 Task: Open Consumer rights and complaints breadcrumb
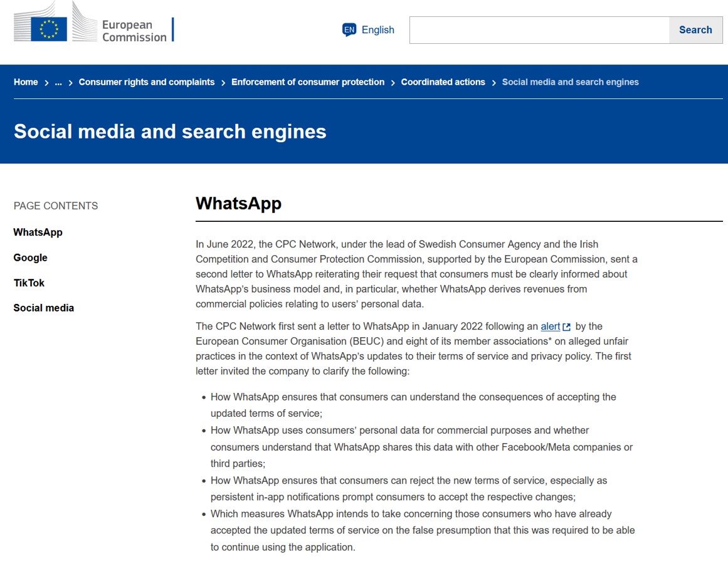[147, 82]
